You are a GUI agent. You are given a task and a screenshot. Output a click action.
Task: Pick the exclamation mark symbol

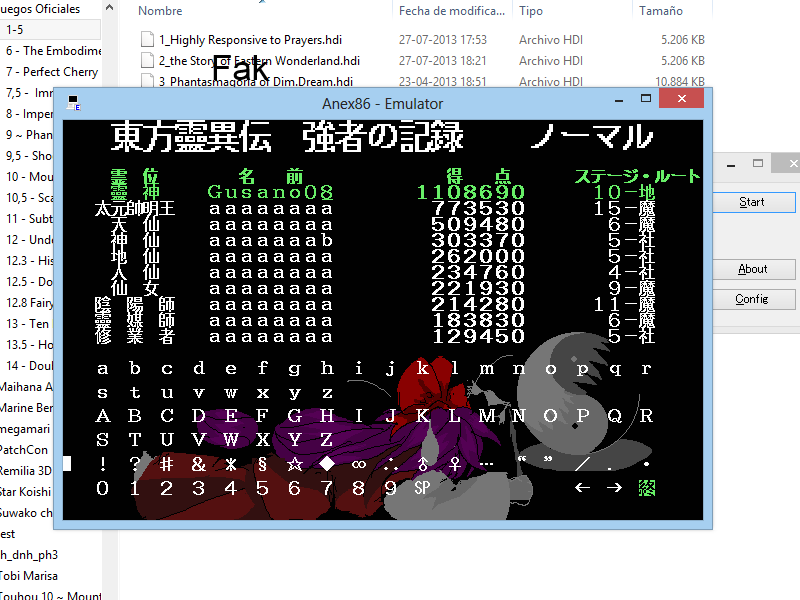(103, 464)
